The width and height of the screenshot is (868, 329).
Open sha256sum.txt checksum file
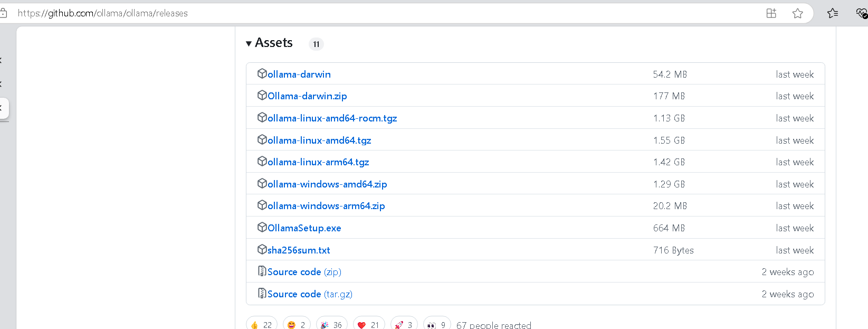click(299, 250)
